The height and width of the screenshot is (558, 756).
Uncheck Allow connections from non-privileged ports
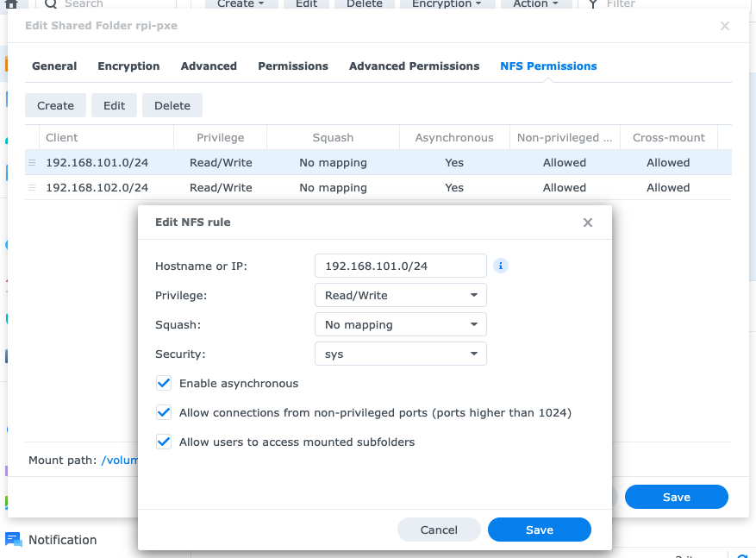(164, 412)
